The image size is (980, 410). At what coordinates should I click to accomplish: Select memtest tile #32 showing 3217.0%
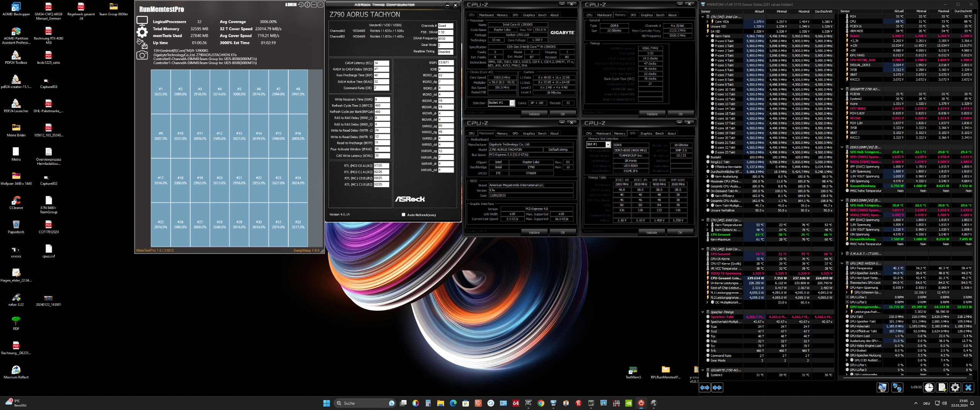click(x=298, y=225)
